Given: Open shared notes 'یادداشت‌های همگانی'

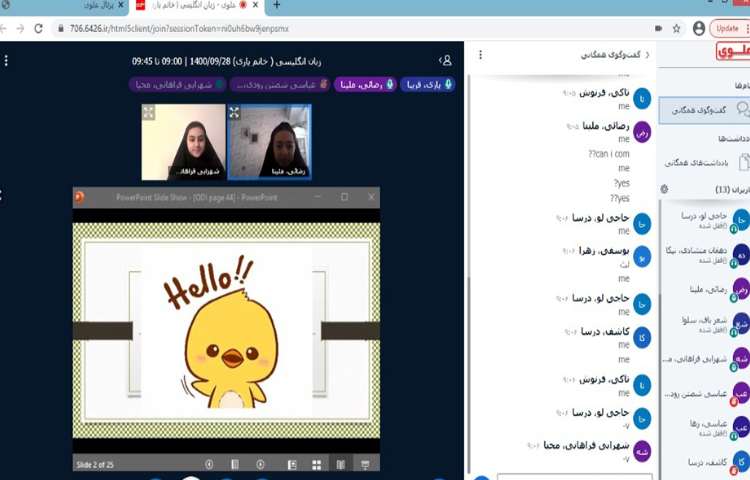Looking at the screenshot, I should pos(706,163).
